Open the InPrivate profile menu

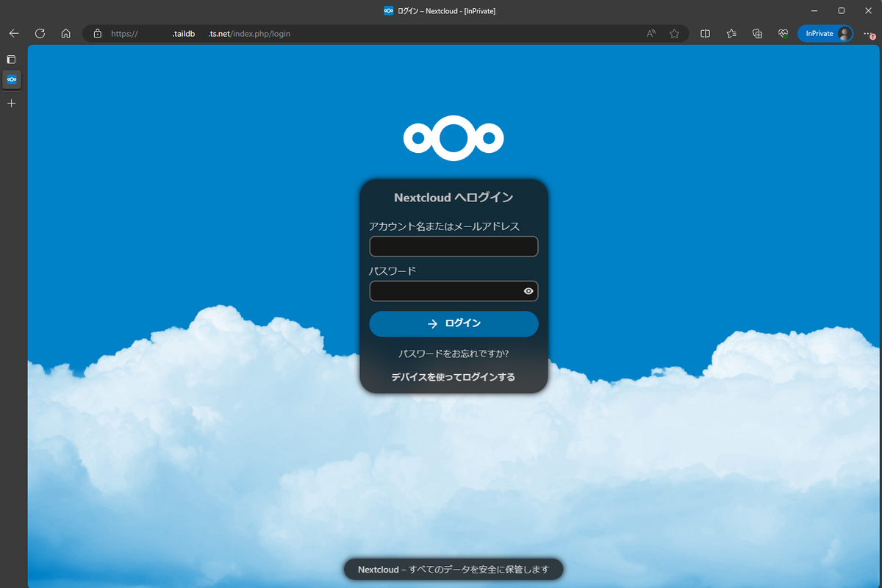(825, 33)
